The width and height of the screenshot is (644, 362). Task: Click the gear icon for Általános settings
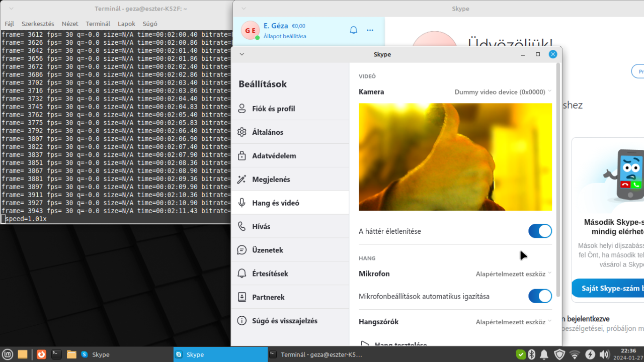pos(242,132)
